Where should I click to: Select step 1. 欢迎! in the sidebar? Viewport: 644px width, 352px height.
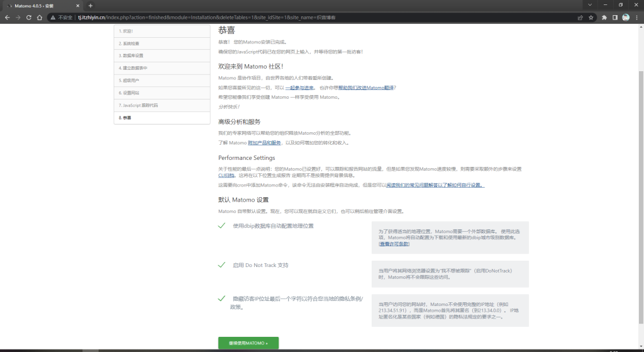pyautogui.click(x=162, y=31)
